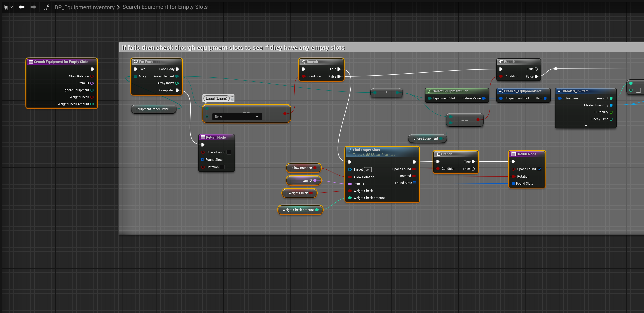Viewport: 644px width, 313px height.
Task: Click the Loop Body execution pin
Action: pyautogui.click(x=177, y=69)
